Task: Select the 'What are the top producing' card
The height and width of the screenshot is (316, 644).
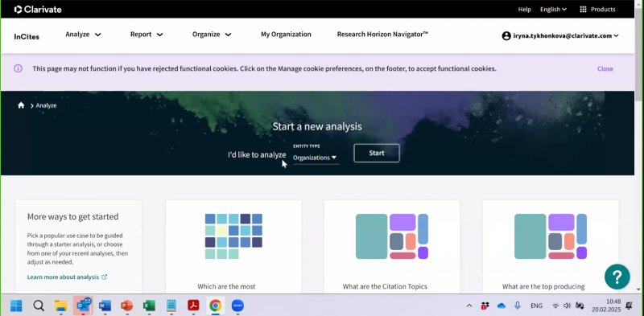Action: (551, 247)
